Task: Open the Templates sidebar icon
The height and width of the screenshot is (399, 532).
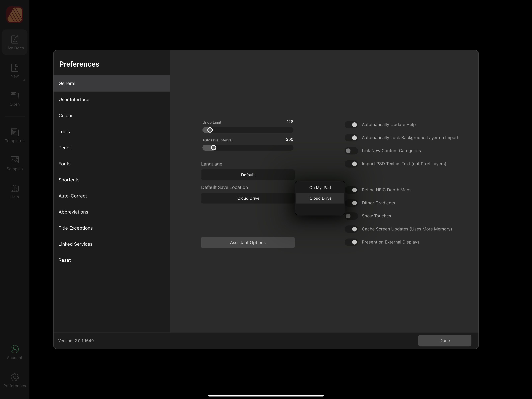Action: click(x=15, y=132)
